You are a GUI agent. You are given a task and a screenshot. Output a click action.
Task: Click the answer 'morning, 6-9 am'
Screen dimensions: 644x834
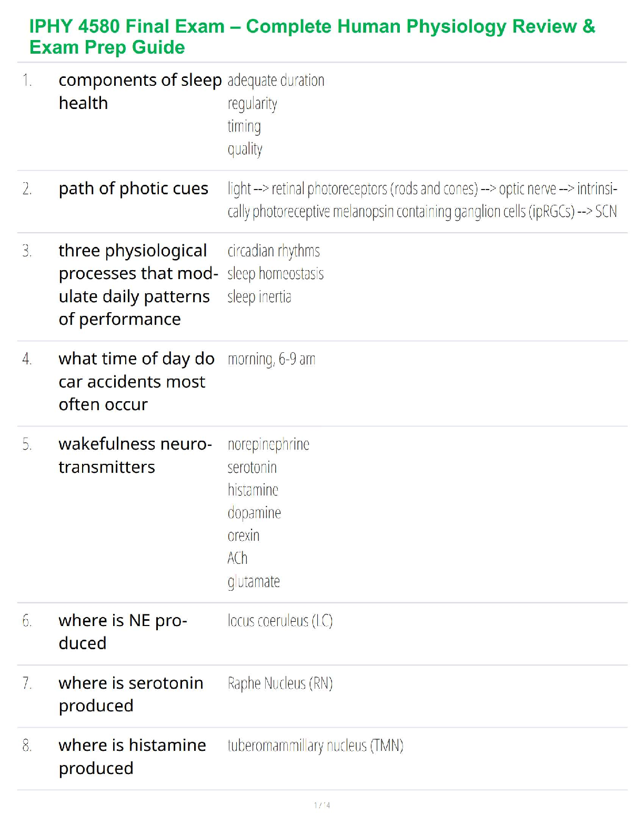point(271,359)
